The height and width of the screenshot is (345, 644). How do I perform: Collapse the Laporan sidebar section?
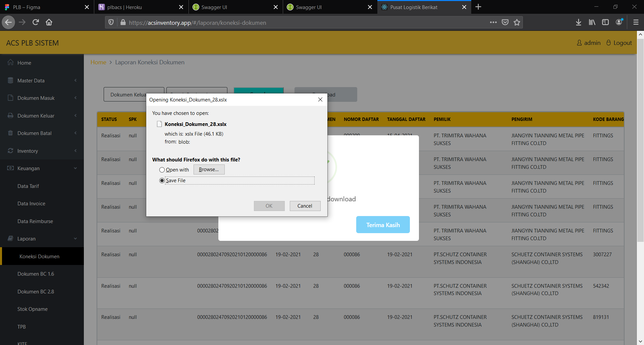point(42,239)
